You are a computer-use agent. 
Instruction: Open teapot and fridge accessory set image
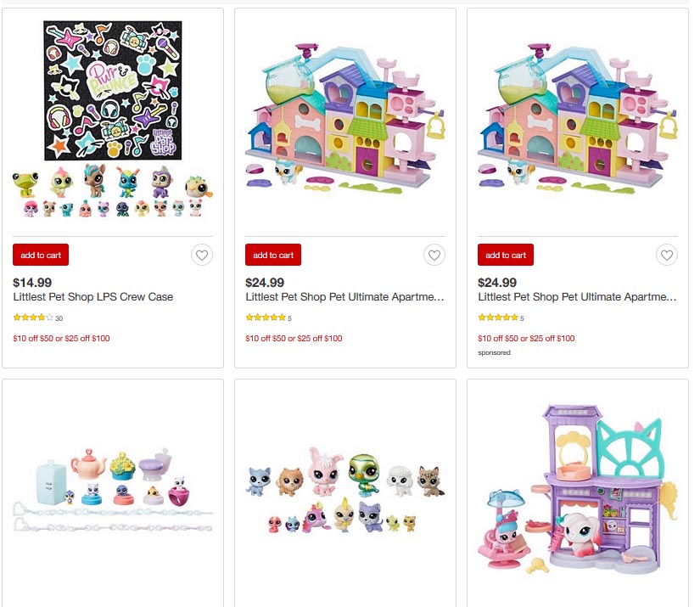(x=113, y=489)
